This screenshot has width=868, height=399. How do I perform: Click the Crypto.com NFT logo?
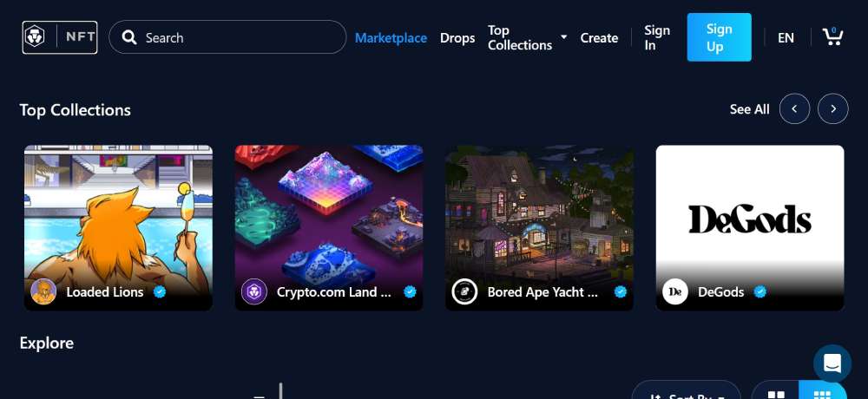pyautogui.click(x=60, y=37)
